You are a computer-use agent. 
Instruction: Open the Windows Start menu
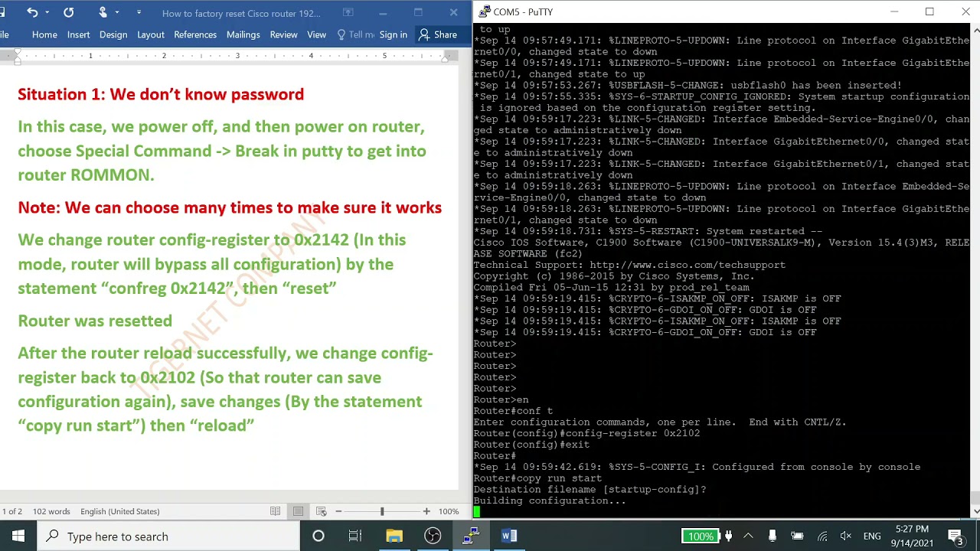point(18,536)
